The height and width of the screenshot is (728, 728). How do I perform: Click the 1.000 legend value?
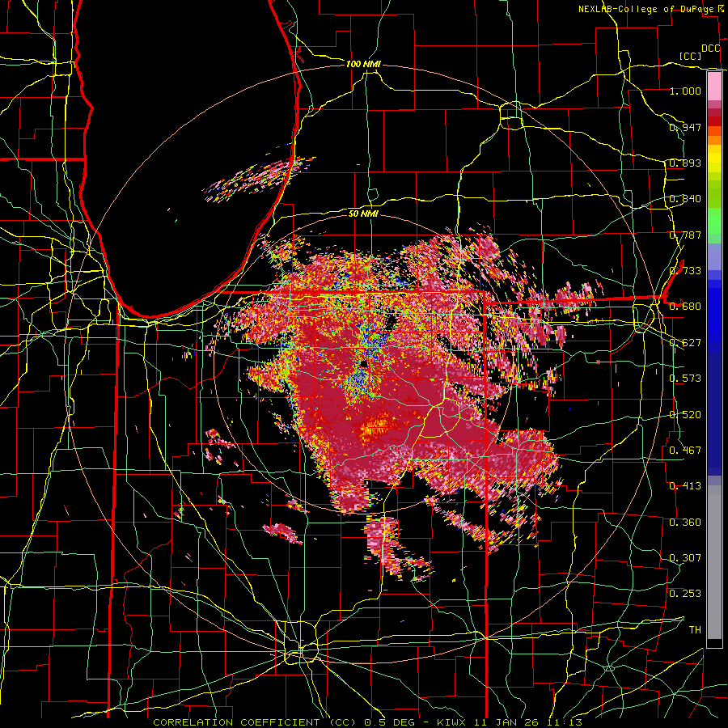tap(685, 91)
